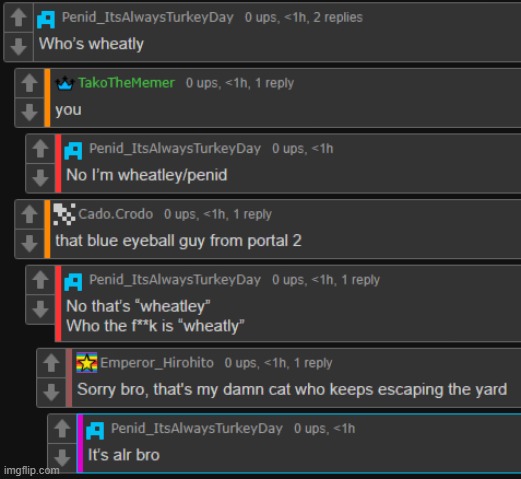Open Cado.Crodo's user profile
The image size is (521, 479).
coord(116,214)
